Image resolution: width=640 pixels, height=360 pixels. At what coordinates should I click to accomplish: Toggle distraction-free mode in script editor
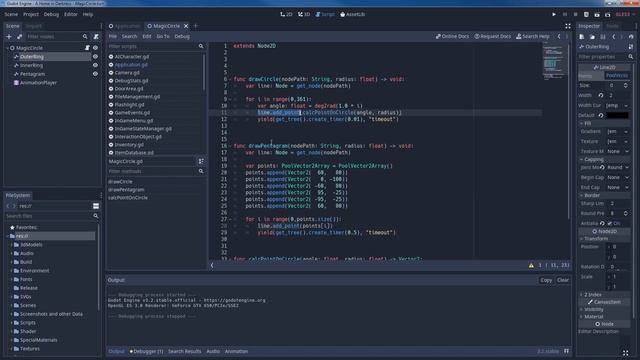(568, 26)
